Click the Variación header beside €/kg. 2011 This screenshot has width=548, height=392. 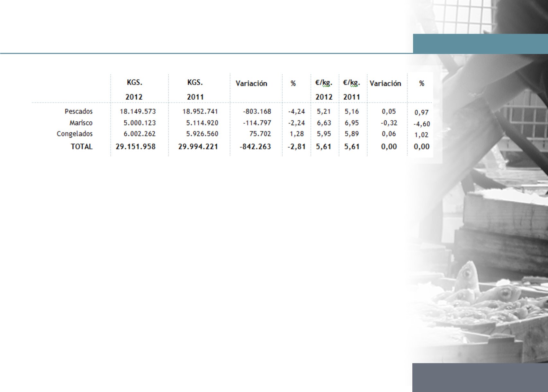(x=385, y=84)
